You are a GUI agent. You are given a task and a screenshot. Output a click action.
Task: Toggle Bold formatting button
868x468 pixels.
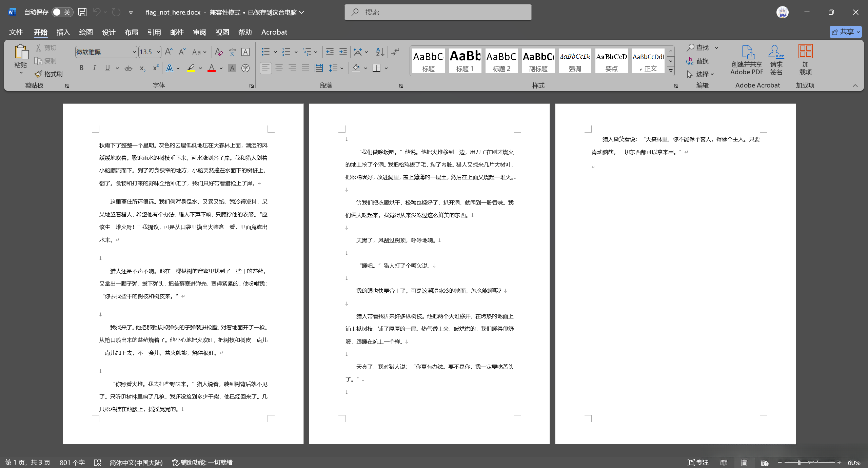pyautogui.click(x=81, y=68)
